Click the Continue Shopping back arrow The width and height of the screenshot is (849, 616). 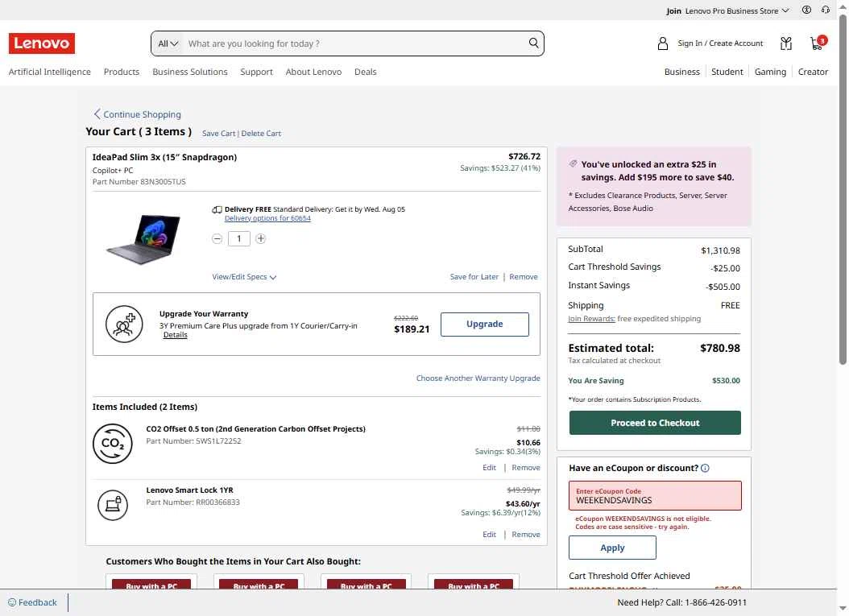97,114
